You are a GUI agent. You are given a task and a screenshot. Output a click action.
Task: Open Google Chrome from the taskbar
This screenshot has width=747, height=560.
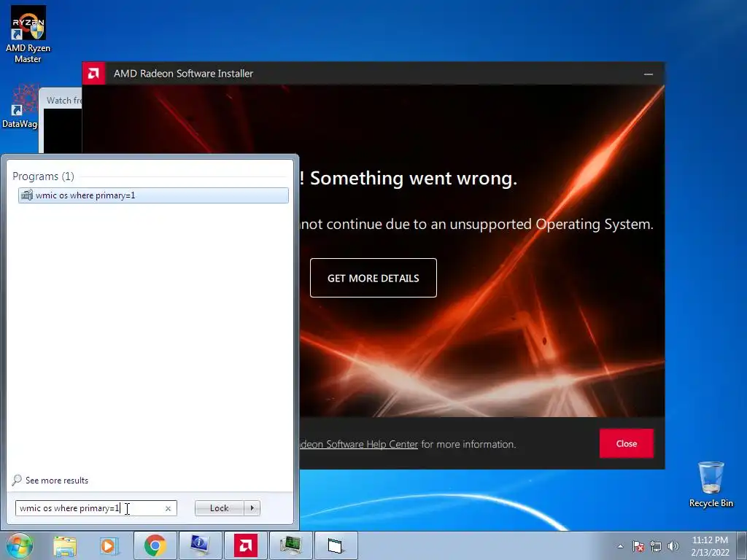click(155, 545)
